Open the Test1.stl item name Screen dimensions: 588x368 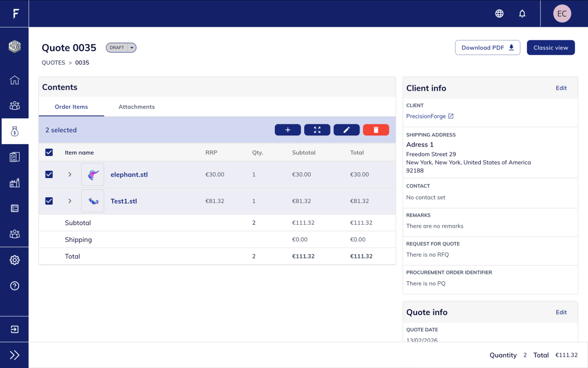pos(123,201)
